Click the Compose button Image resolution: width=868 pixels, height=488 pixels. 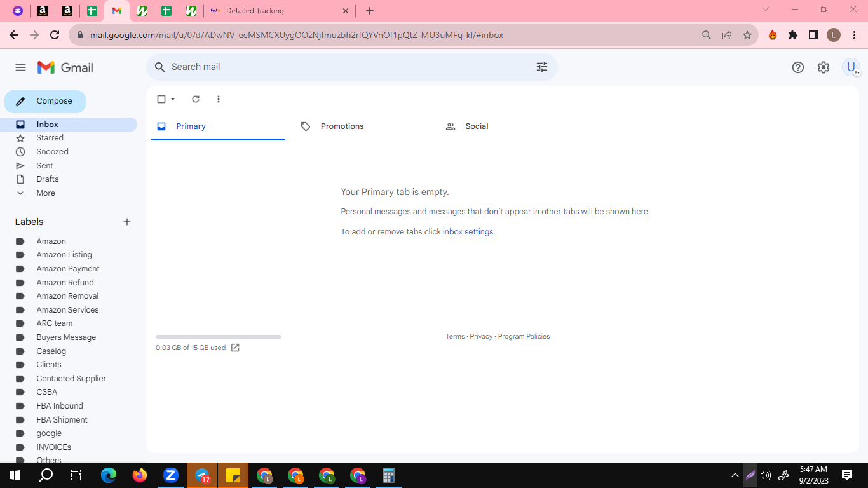click(x=45, y=101)
